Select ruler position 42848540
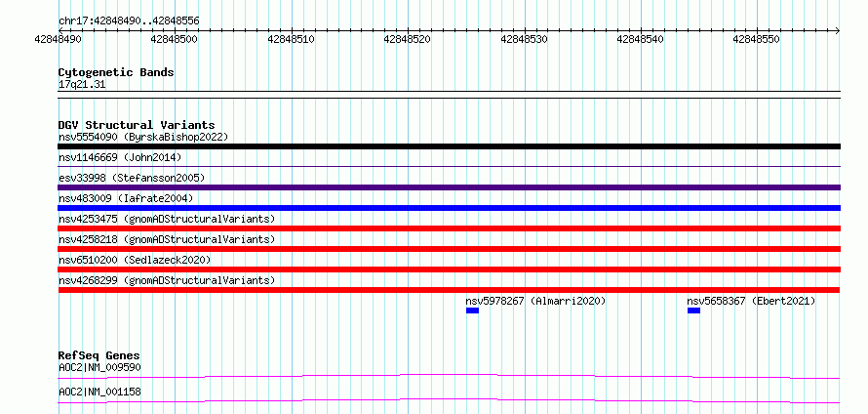 tap(640, 39)
